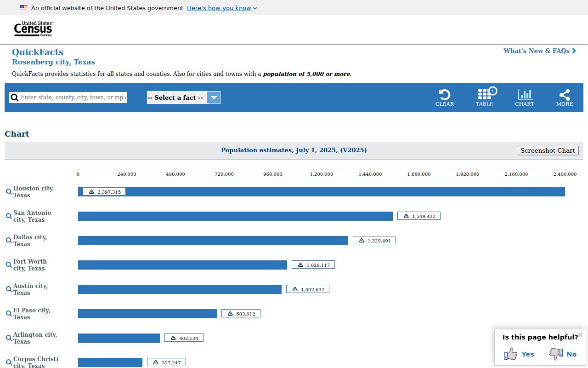Open the More share icon
Viewport: 588px width, 368px height.
pyautogui.click(x=565, y=95)
